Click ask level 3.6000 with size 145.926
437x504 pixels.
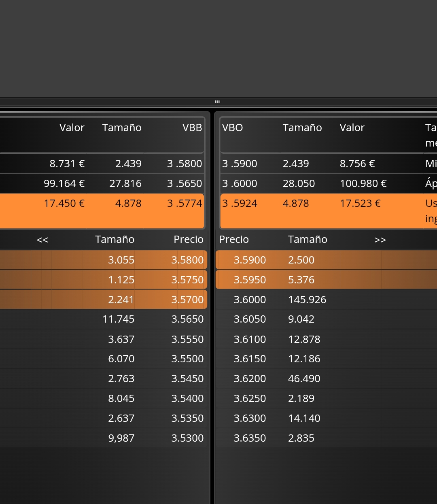tap(326, 300)
